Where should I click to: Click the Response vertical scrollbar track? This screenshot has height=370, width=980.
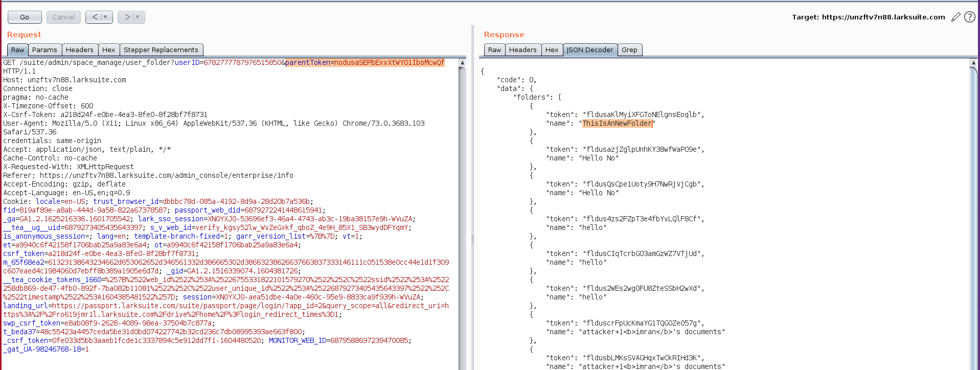pos(973,230)
